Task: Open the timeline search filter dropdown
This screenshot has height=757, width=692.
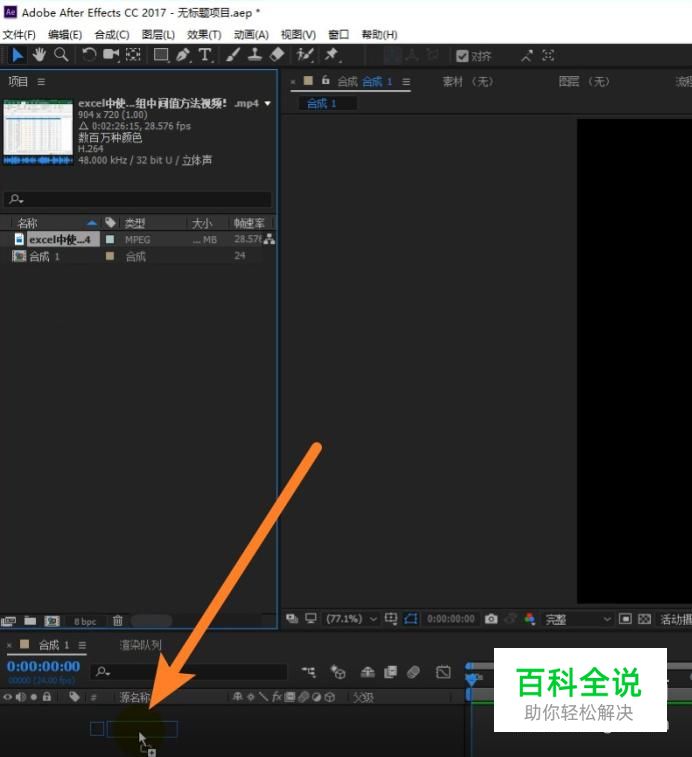Action: 103,672
